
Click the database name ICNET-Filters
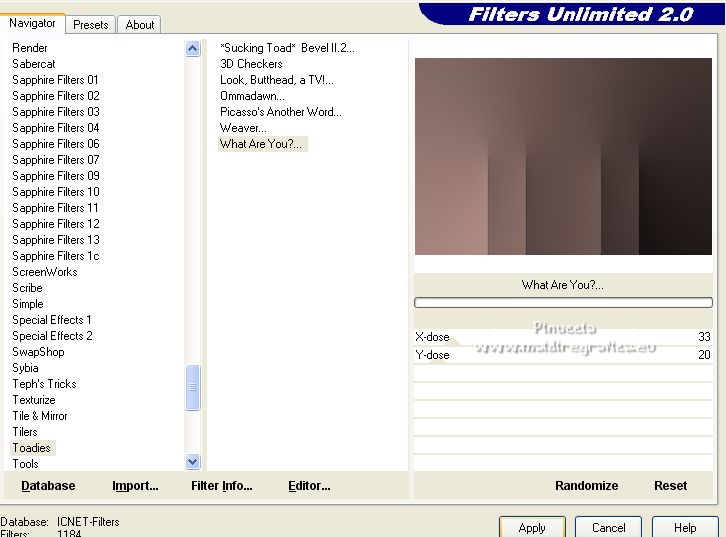click(88, 522)
